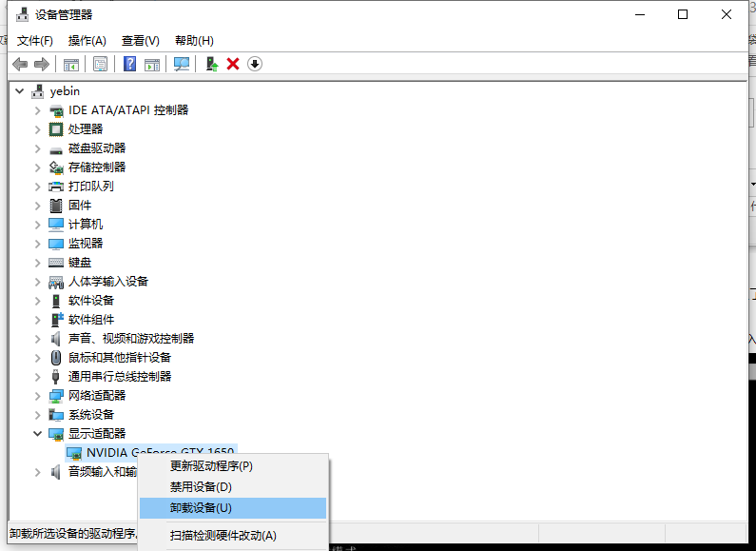Screen dimensions: 756x551
Task: Expand the 网络适配器 node arrow
Action: (x=38, y=396)
